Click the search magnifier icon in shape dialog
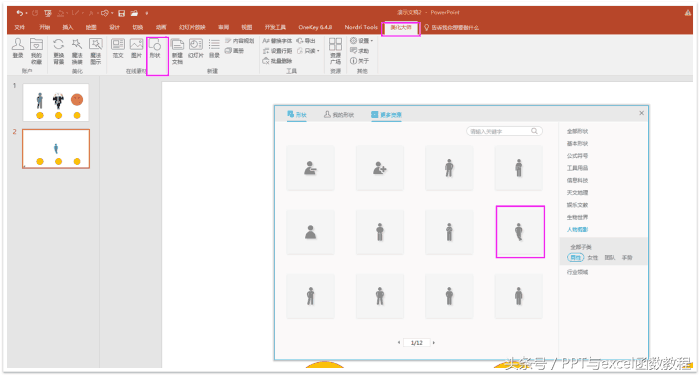Viewport: 700px width, 376px height. pos(534,131)
